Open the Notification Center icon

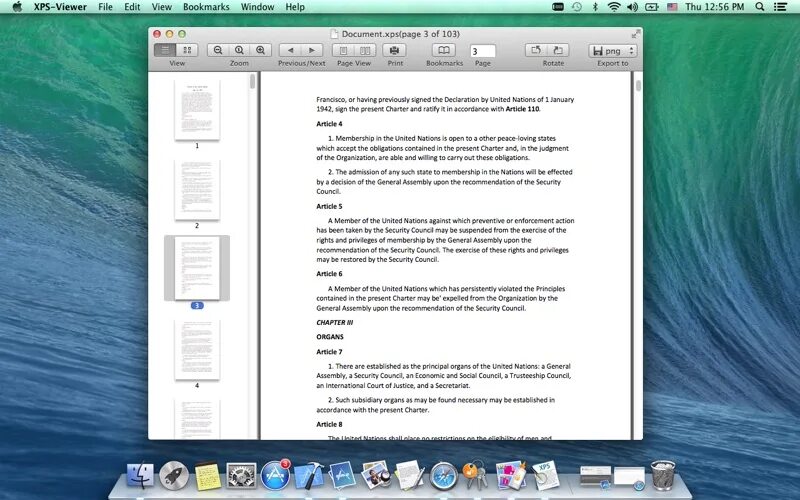pos(780,7)
